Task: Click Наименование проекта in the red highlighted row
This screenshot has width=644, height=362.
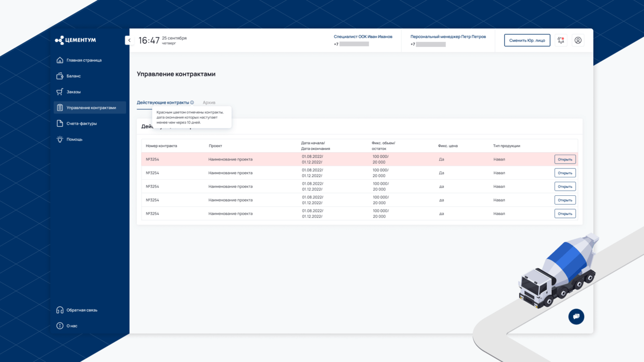Action: pos(230,159)
